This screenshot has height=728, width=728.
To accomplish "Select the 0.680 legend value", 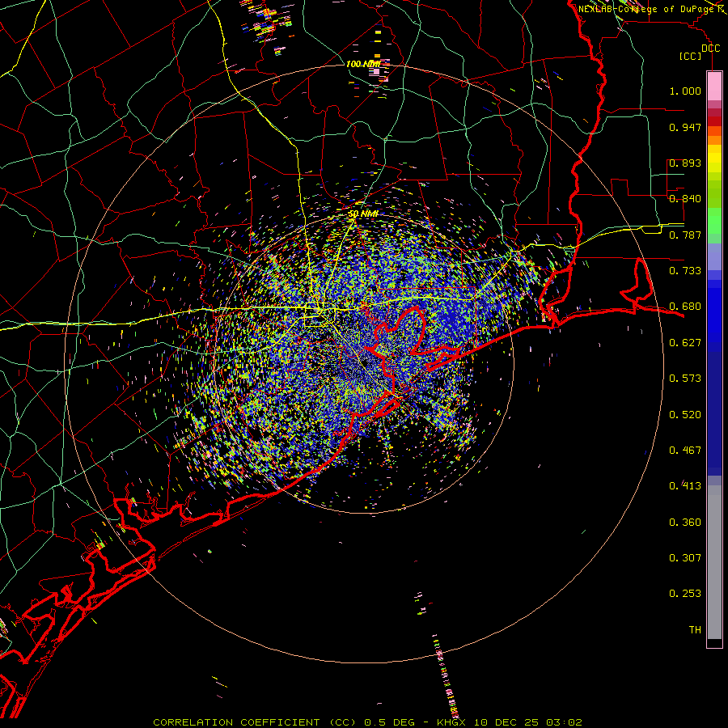I will (685, 307).
